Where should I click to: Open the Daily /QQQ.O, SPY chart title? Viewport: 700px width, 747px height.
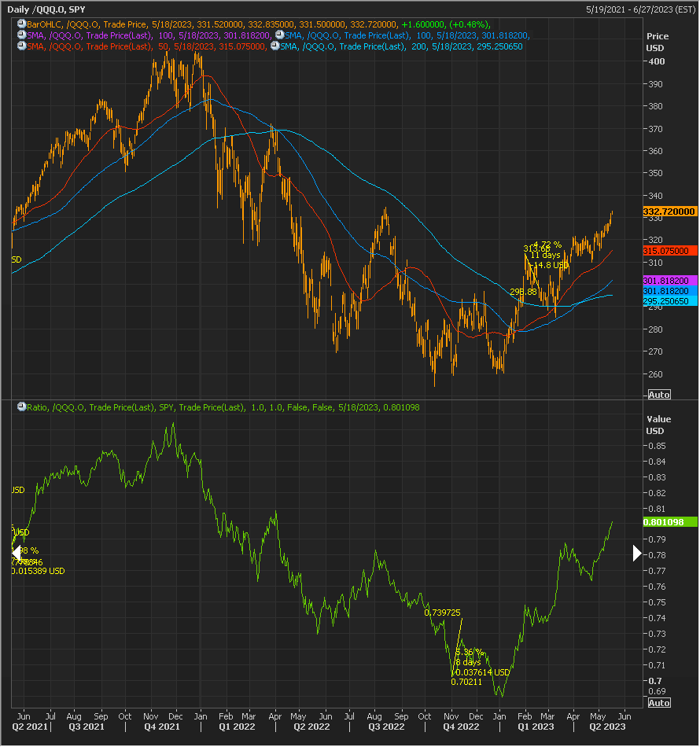(x=46, y=9)
